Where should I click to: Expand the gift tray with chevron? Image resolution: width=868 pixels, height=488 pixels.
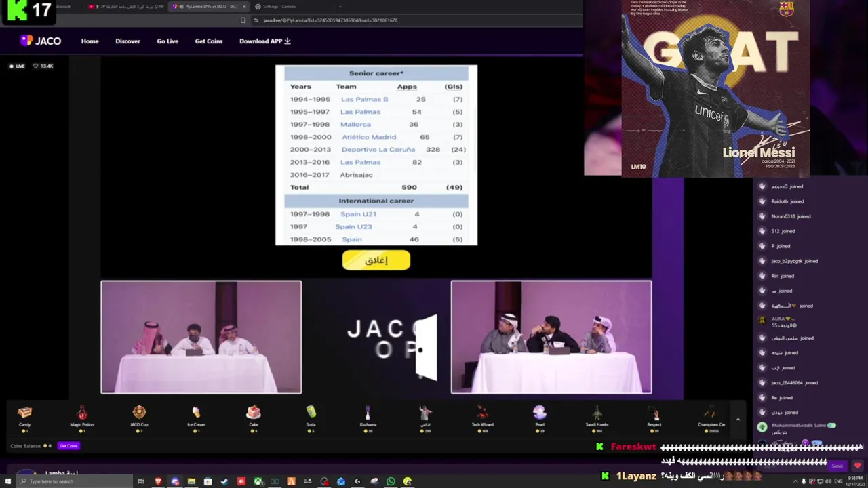coord(738,420)
